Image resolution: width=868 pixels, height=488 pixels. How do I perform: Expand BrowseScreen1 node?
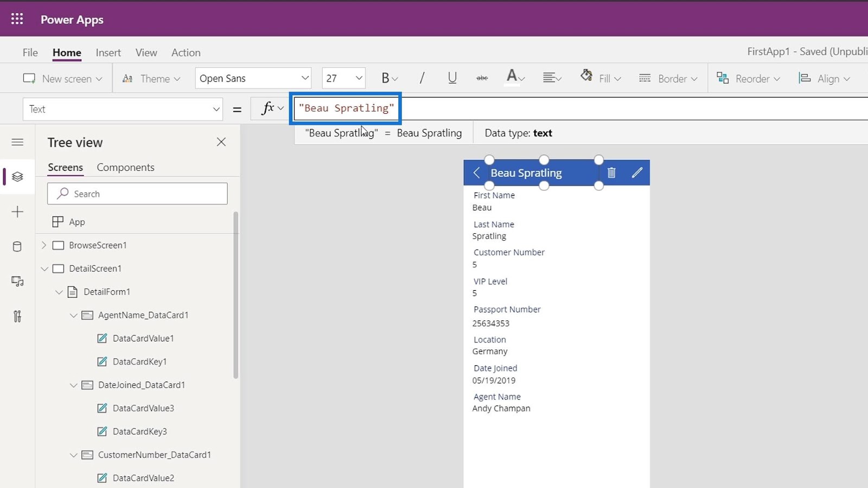44,245
